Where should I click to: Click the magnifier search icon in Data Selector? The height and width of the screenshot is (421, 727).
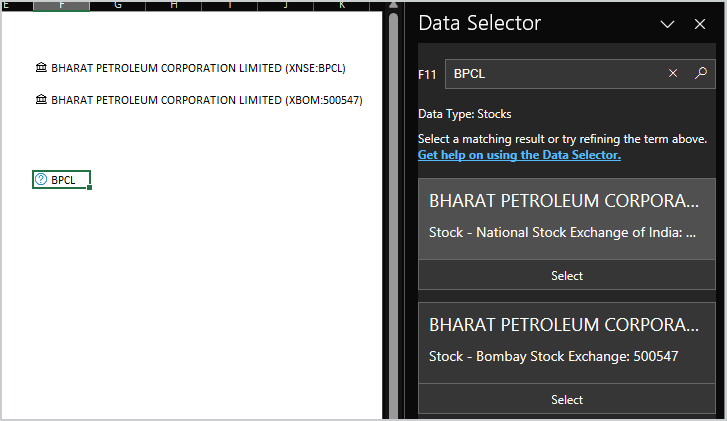701,73
